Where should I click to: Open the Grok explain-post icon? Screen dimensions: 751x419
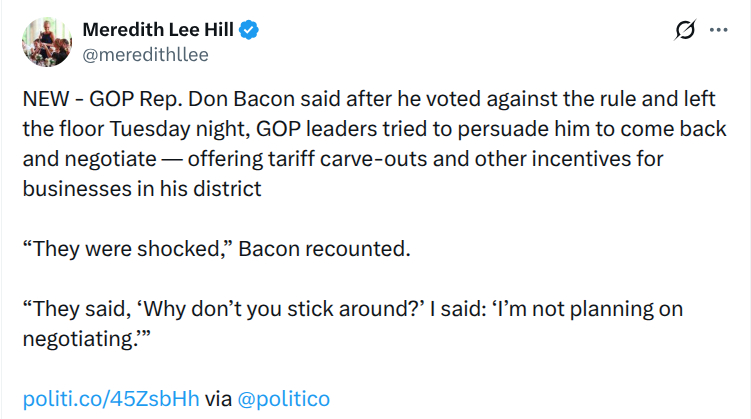[x=686, y=31]
